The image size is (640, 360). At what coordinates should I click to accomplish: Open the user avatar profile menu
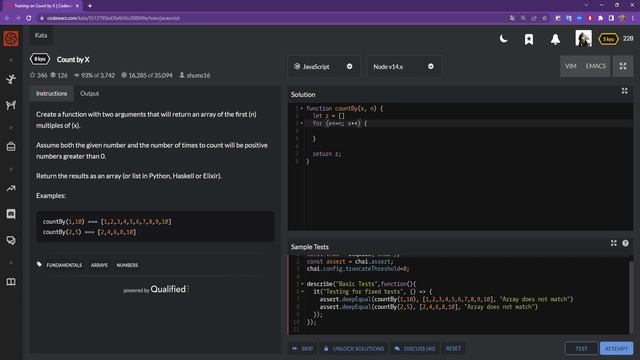click(x=583, y=38)
